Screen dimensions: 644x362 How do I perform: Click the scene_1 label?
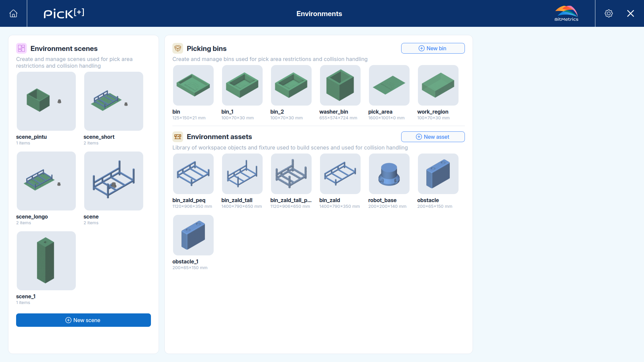pos(26,296)
